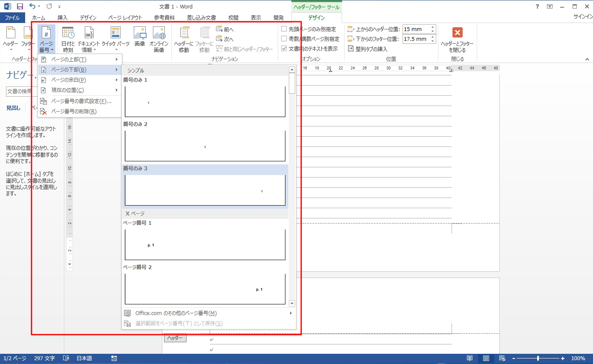The width and height of the screenshot is (593, 364).
Task: Switch to web layout view in status bar
Action: 502,358
